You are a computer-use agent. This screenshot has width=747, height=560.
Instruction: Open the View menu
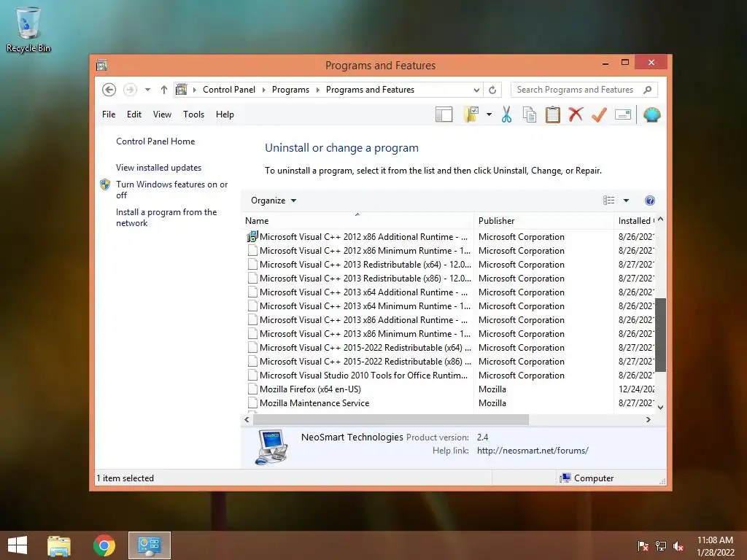point(162,114)
